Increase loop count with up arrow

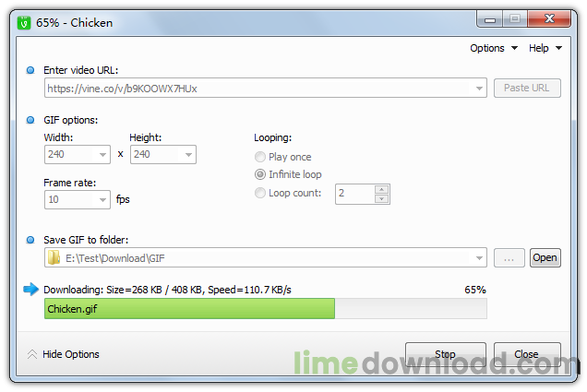[381, 189]
